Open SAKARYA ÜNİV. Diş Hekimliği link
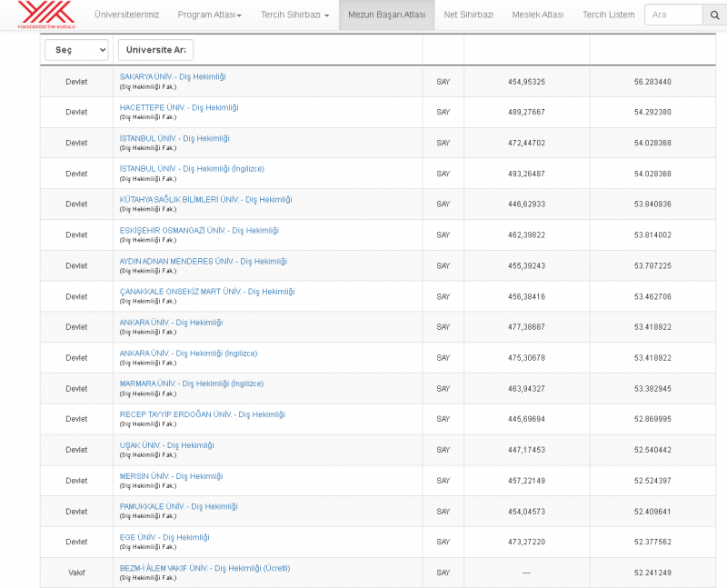 [173, 76]
